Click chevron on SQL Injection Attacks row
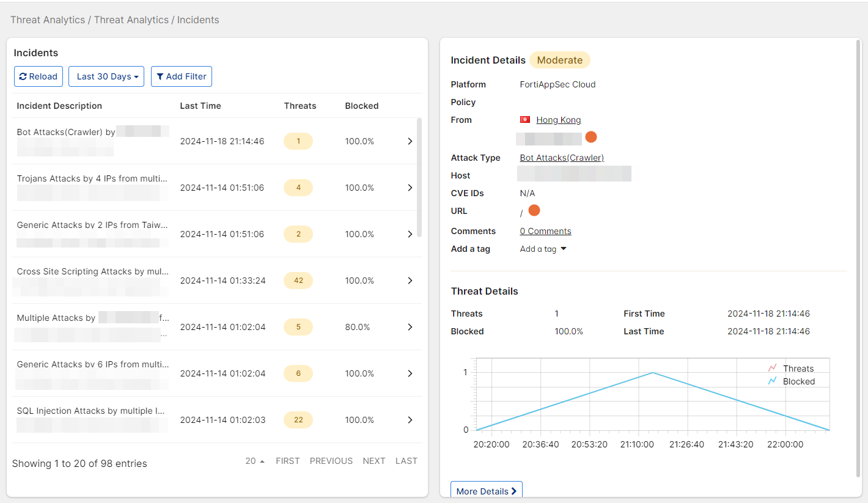The height and width of the screenshot is (503, 868). 410,420
